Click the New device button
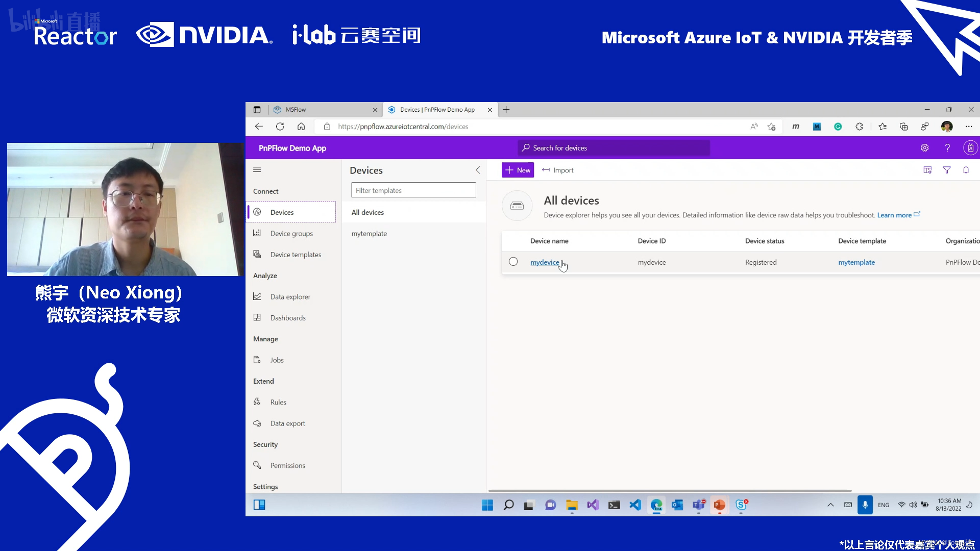 (518, 170)
